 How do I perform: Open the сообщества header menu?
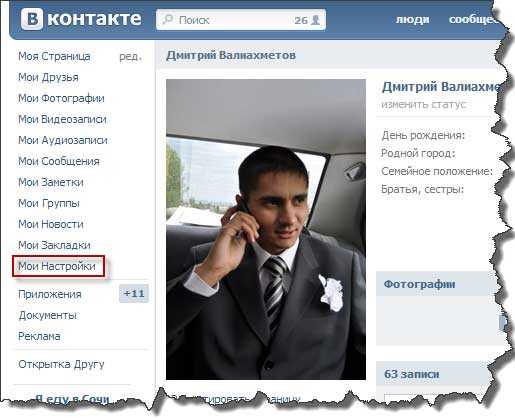pos(474,20)
